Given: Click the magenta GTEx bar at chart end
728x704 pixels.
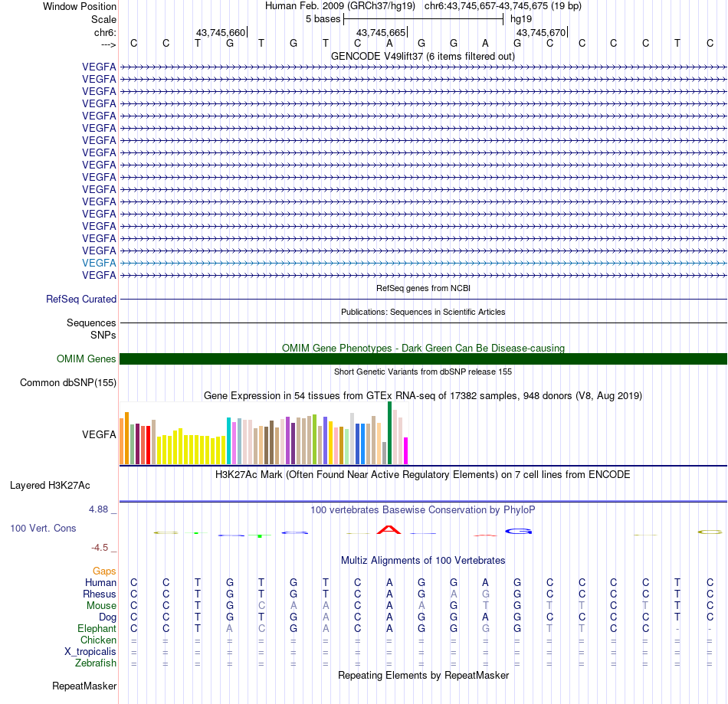Looking at the screenshot, I should click(406, 450).
